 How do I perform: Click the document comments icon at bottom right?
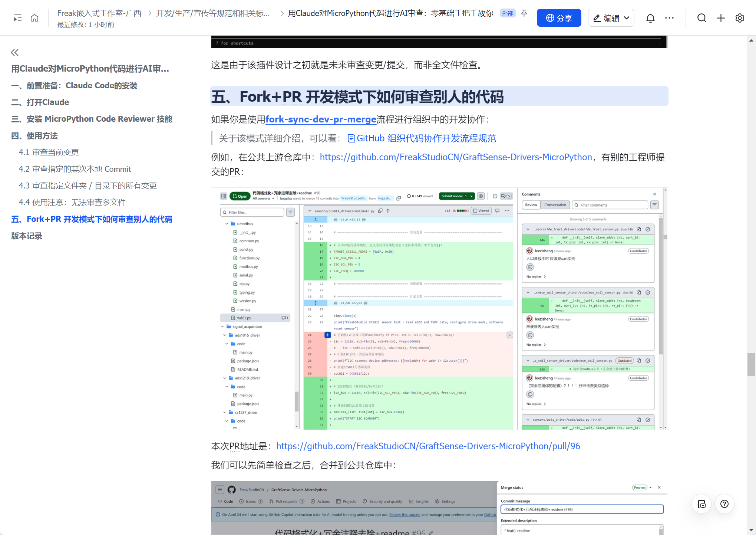(701, 504)
